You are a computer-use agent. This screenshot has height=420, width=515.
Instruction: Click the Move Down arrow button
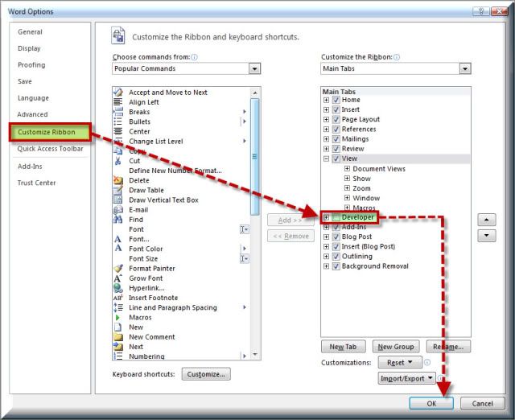486,236
